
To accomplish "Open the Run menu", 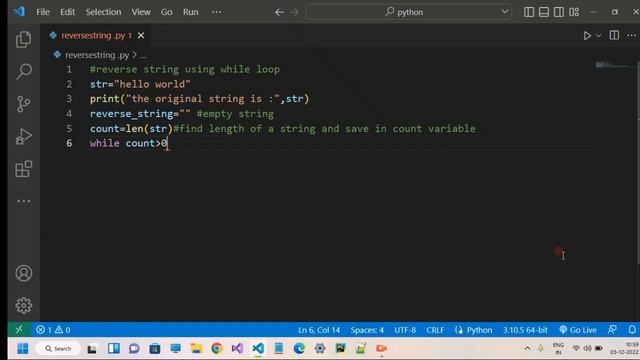I will [191, 12].
